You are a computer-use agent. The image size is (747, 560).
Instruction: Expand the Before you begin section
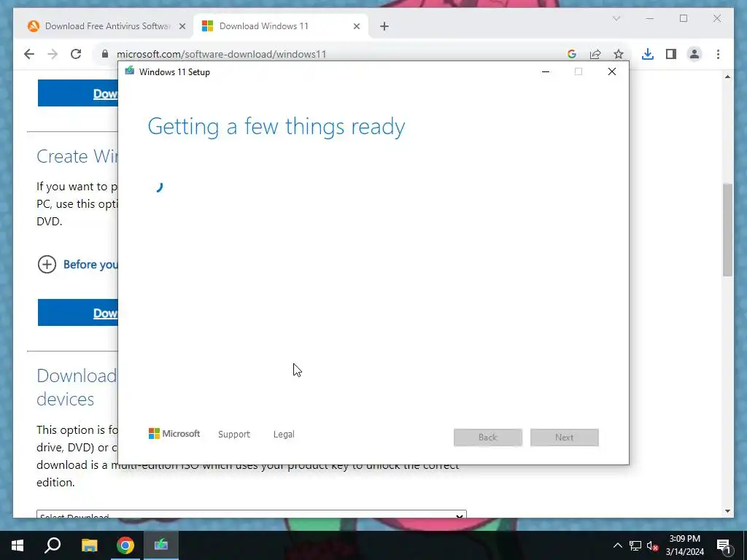(47, 264)
